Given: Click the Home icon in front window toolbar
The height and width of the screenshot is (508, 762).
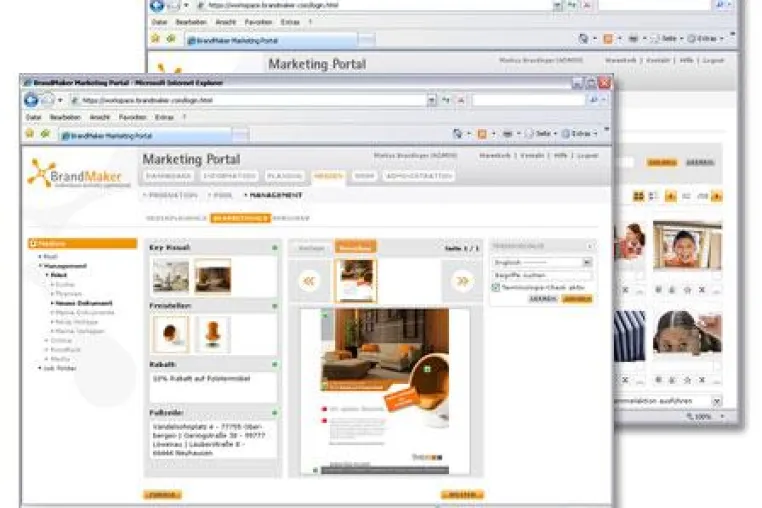Looking at the screenshot, I should (457, 133).
